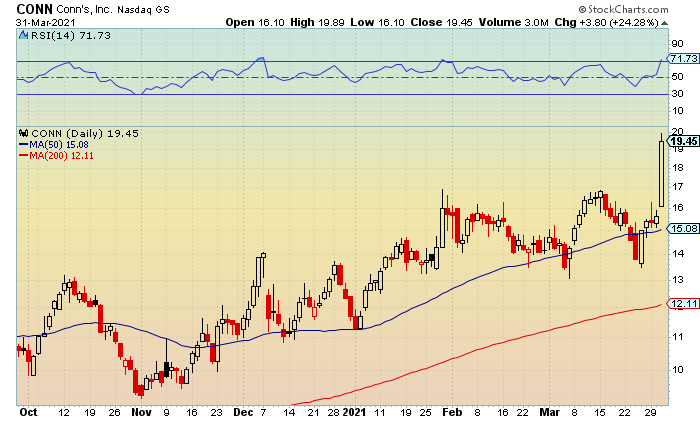The image size is (700, 421).
Task: Click the RSI indicator line icon
Action: pos(24,35)
